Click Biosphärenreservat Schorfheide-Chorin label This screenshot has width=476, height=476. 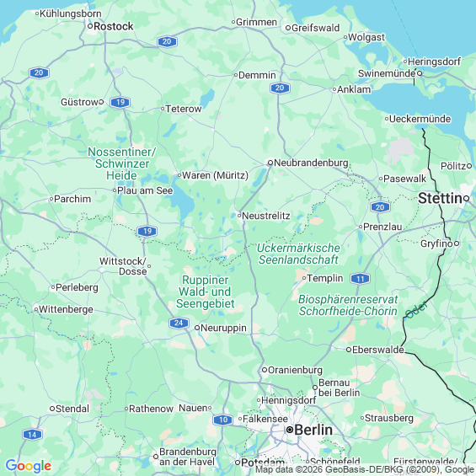[348, 305]
